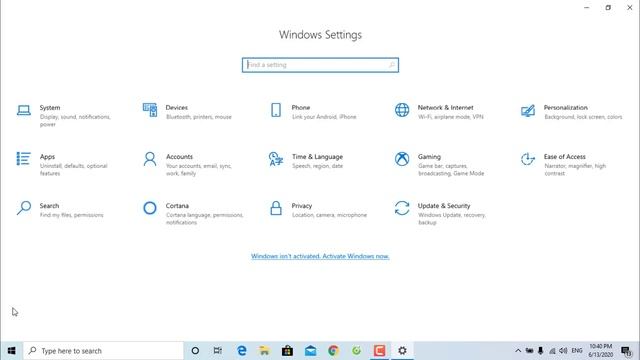
Task: Open the notification Action Center
Action: tap(626, 351)
